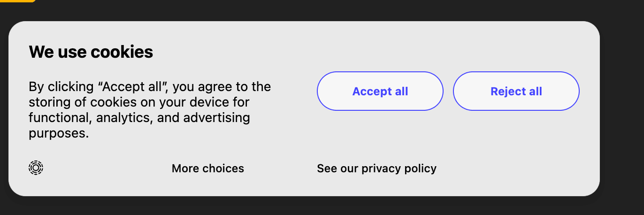Click the orange tab at top-left corner
644x215 pixels.
coord(18,1)
